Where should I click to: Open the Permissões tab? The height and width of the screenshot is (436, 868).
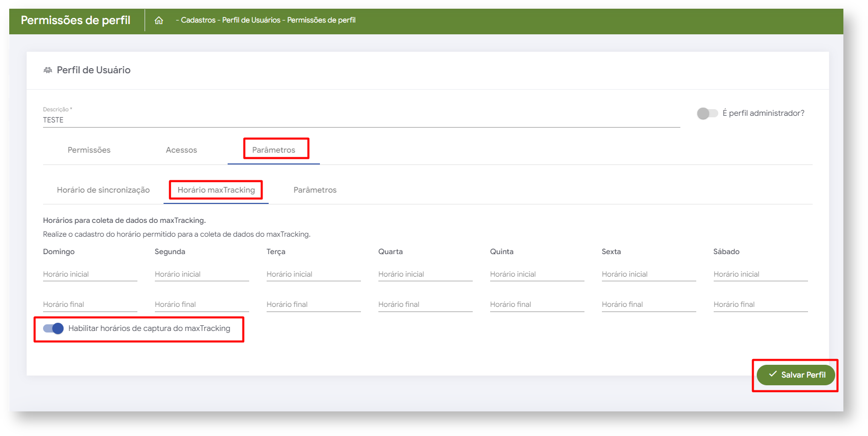(x=89, y=150)
